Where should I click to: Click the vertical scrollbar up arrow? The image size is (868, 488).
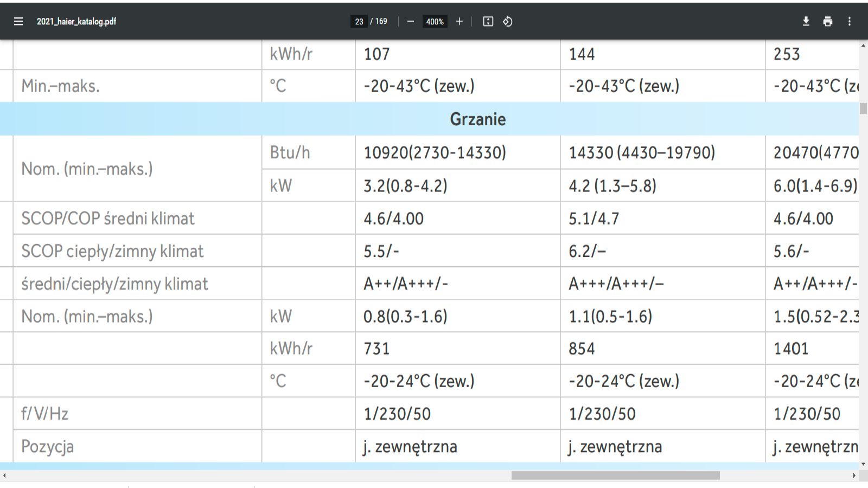(863, 46)
